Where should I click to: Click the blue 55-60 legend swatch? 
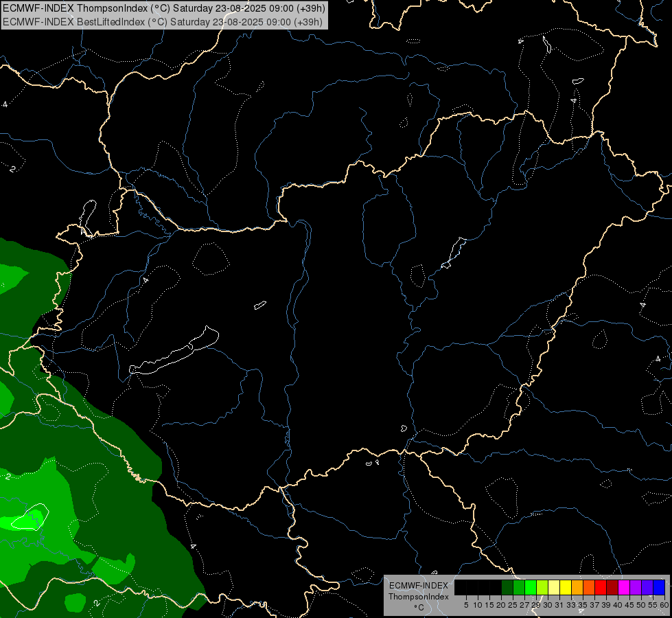(x=659, y=587)
